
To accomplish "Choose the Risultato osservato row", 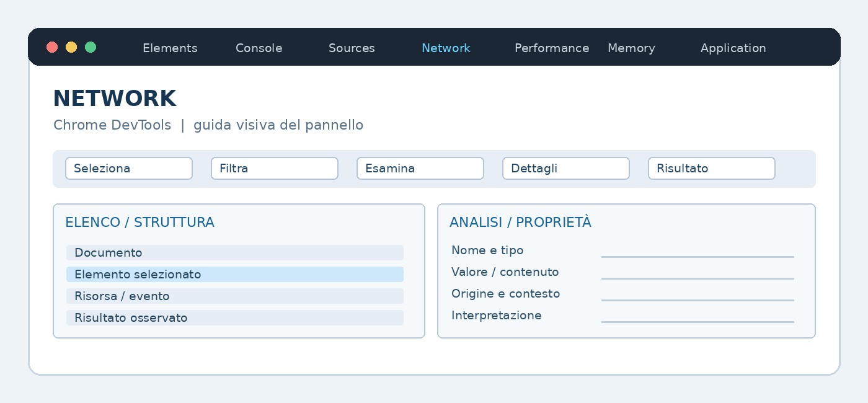I will pos(235,318).
